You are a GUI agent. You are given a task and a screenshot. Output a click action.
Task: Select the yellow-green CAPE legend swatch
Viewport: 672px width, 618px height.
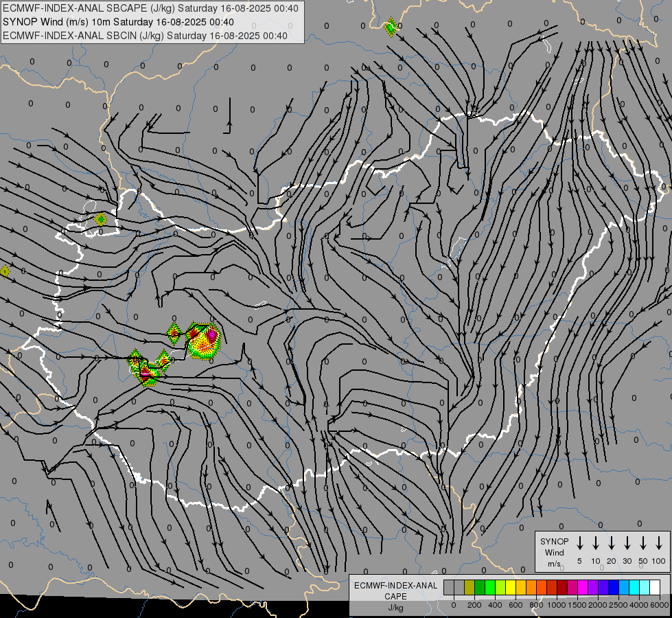500,587
